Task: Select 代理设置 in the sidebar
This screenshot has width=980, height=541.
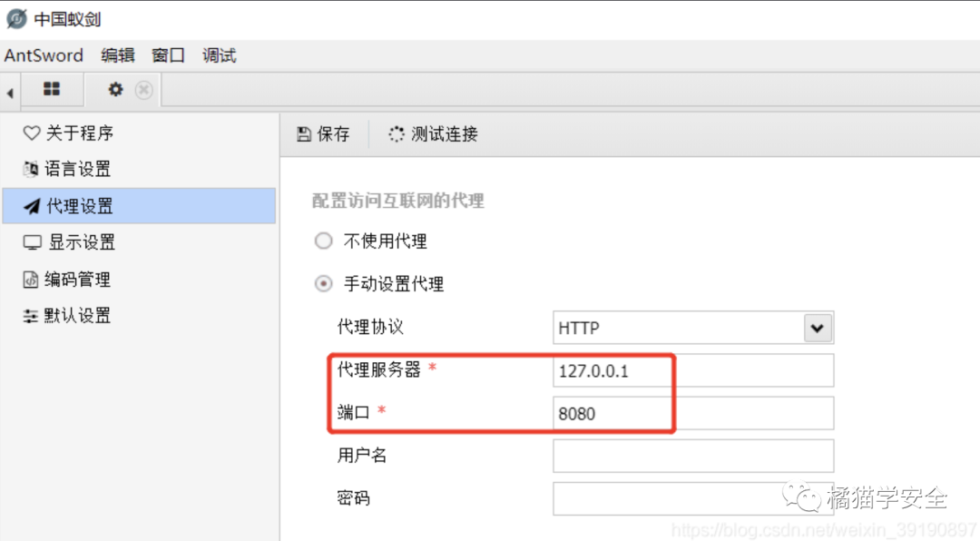Action: tap(140, 206)
